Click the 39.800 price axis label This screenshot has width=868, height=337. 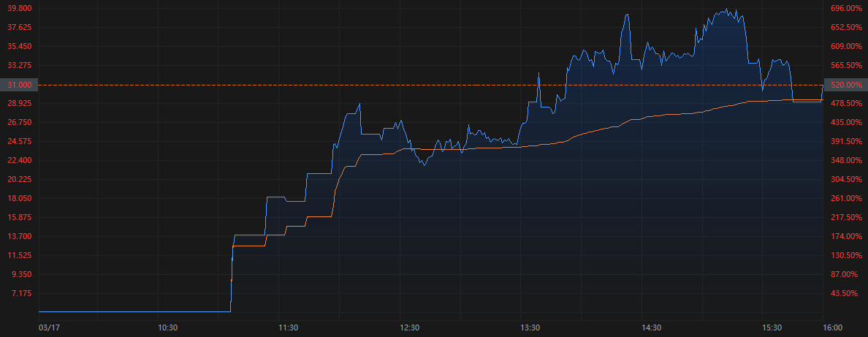click(x=20, y=8)
